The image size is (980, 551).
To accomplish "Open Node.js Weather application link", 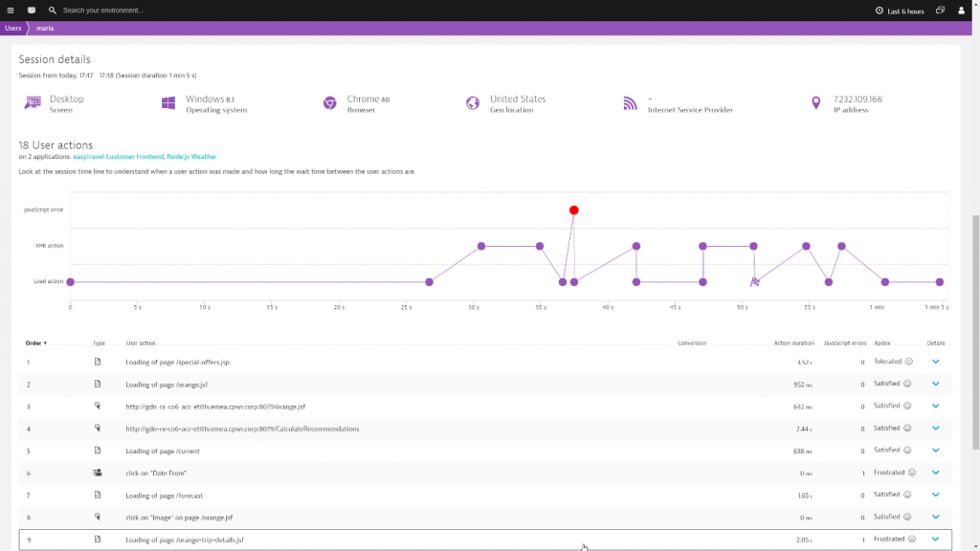I will tap(191, 156).
